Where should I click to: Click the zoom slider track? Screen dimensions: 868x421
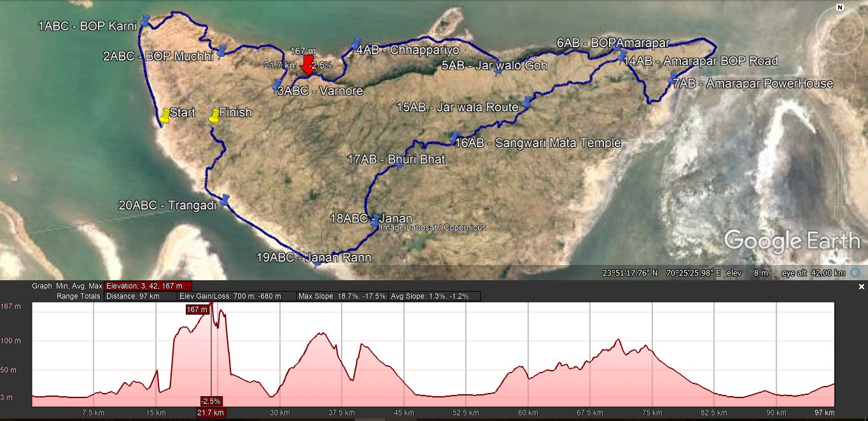(839, 172)
